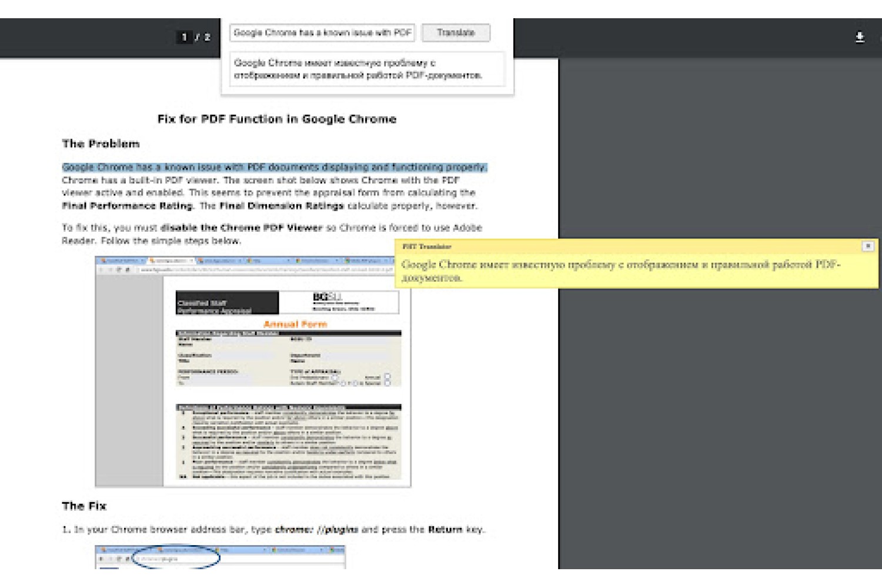Click the source text input field
Screen dimensions: 882x588
coord(322,33)
